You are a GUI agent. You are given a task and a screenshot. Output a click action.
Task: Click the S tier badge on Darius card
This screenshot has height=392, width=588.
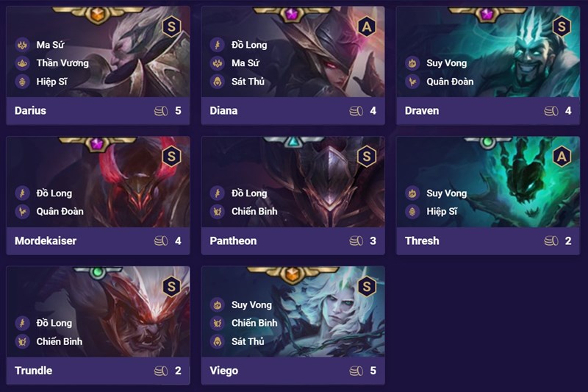click(171, 26)
